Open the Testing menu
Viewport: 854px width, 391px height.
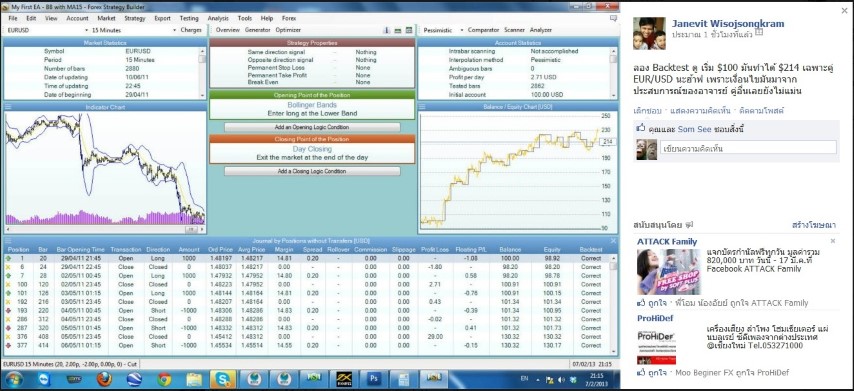189,19
